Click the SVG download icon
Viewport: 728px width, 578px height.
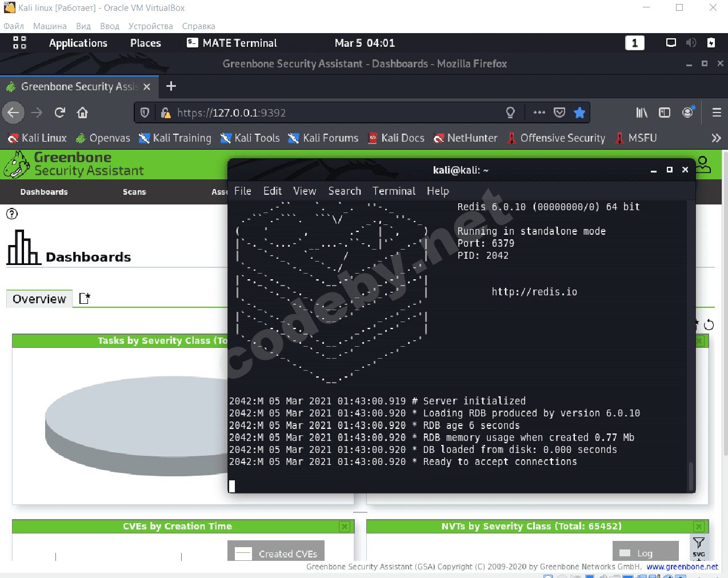click(699, 555)
